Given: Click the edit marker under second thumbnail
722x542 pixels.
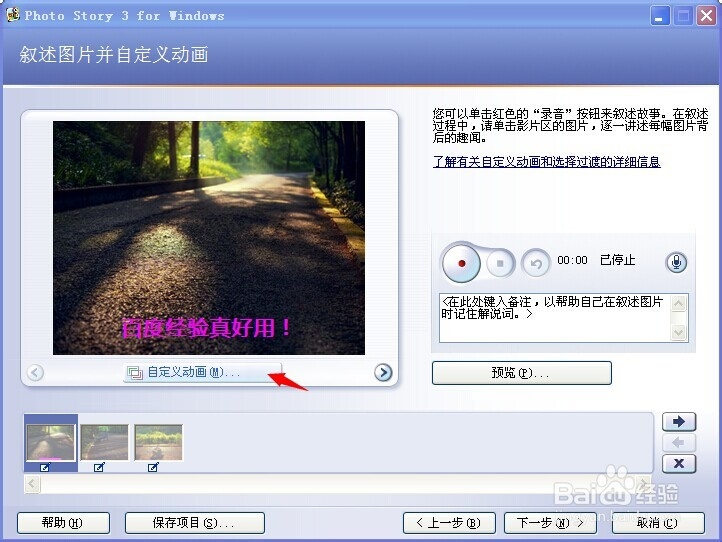Looking at the screenshot, I should pyautogui.click(x=99, y=467).
